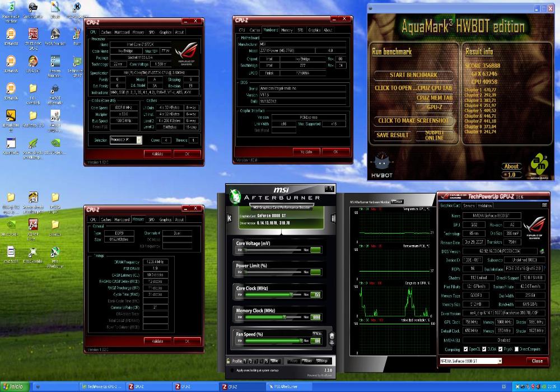Toggle the OpenCL checkbox in GPU-Z

pyautogui.click(x=466, y=349)
